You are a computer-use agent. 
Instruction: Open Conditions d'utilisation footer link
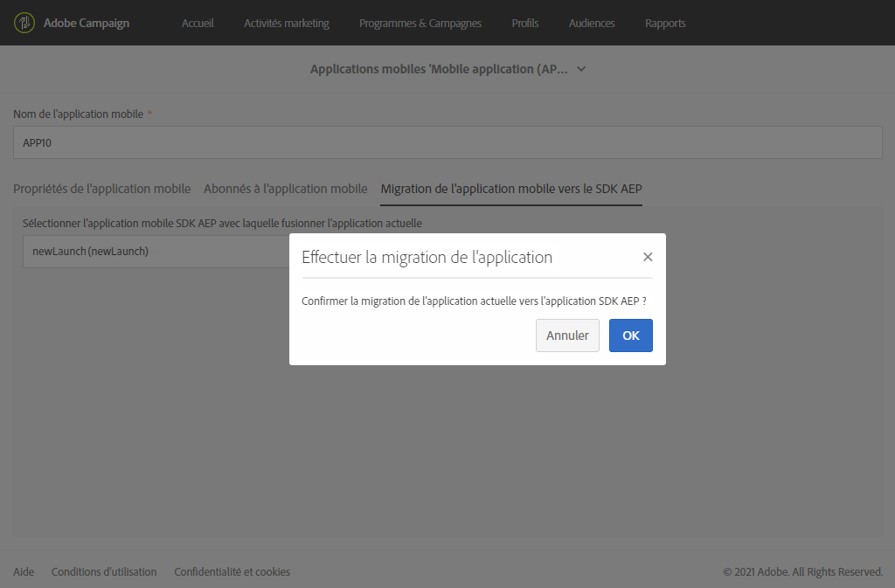104,571
